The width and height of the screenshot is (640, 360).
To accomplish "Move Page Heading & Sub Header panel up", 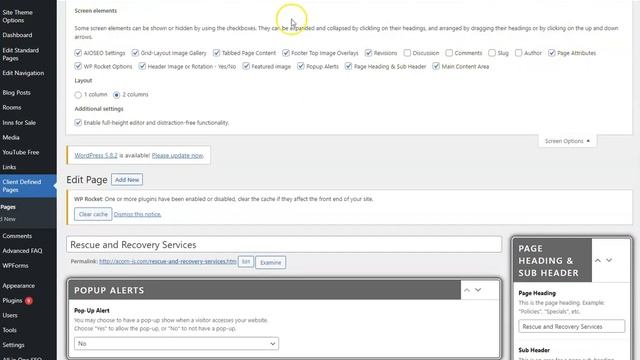I will tap(598, 260).
